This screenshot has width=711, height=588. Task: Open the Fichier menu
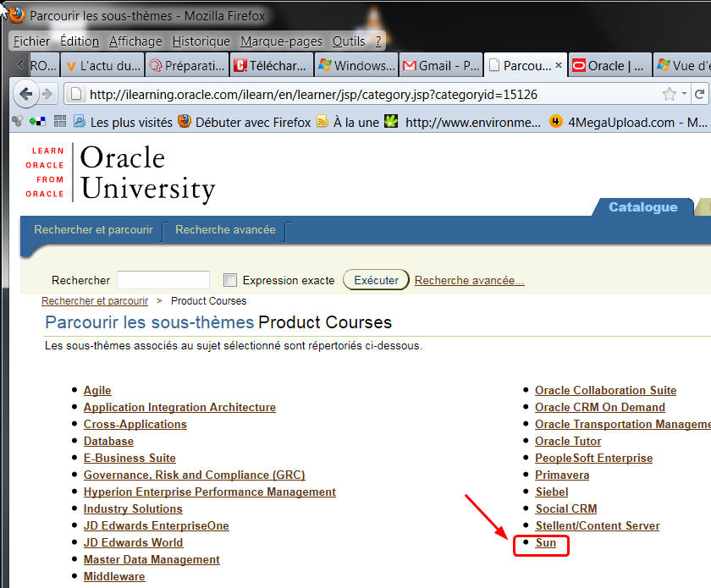[31, 41]
